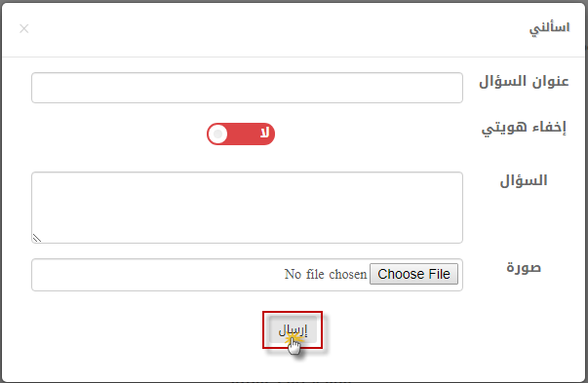This screenshot has width=588, height=383.
Task: Click the صورة label
Action: click(x=524, y=268)
